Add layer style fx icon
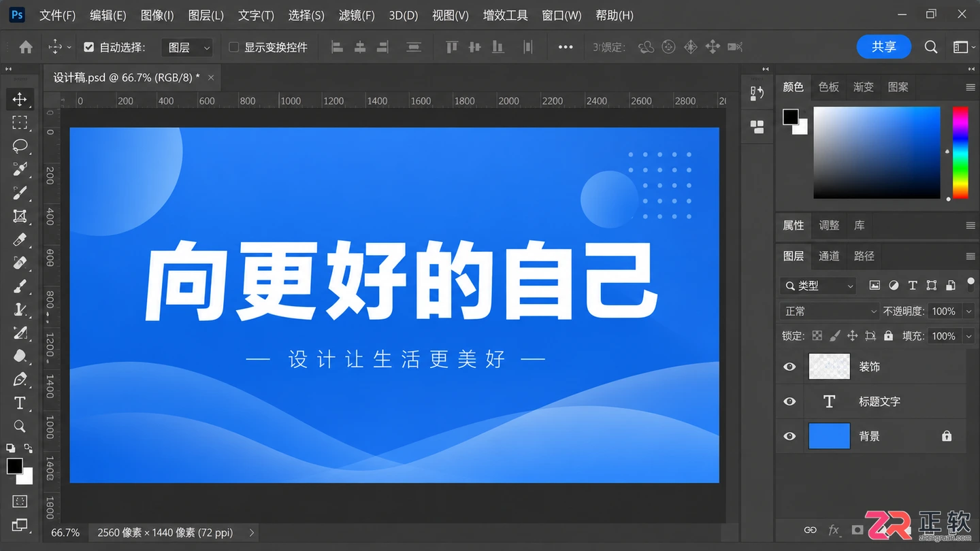Image resolution: width=980 pixels, height=551 pixels. coord(834,530)
